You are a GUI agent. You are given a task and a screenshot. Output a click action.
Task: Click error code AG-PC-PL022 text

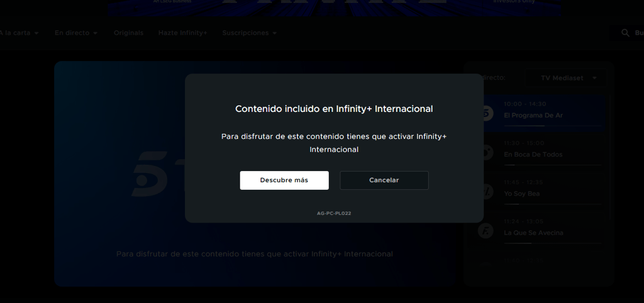(334, 214)
